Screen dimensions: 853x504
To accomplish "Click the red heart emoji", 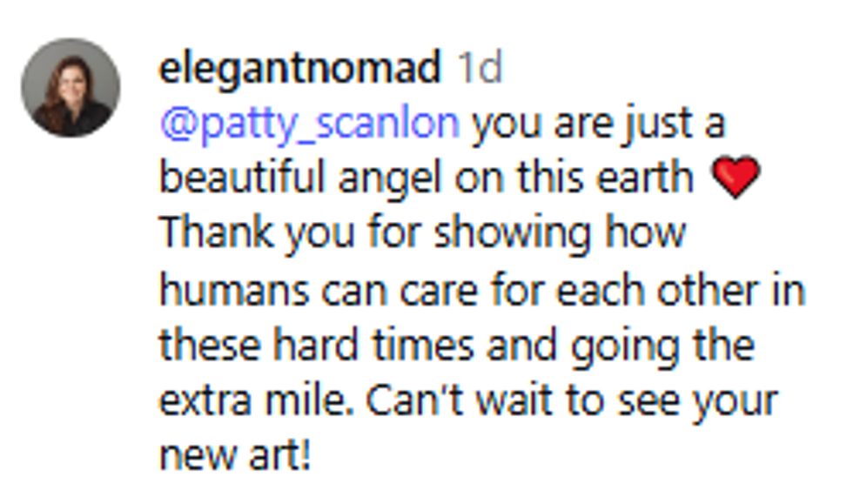I will [x=735, y=180].
